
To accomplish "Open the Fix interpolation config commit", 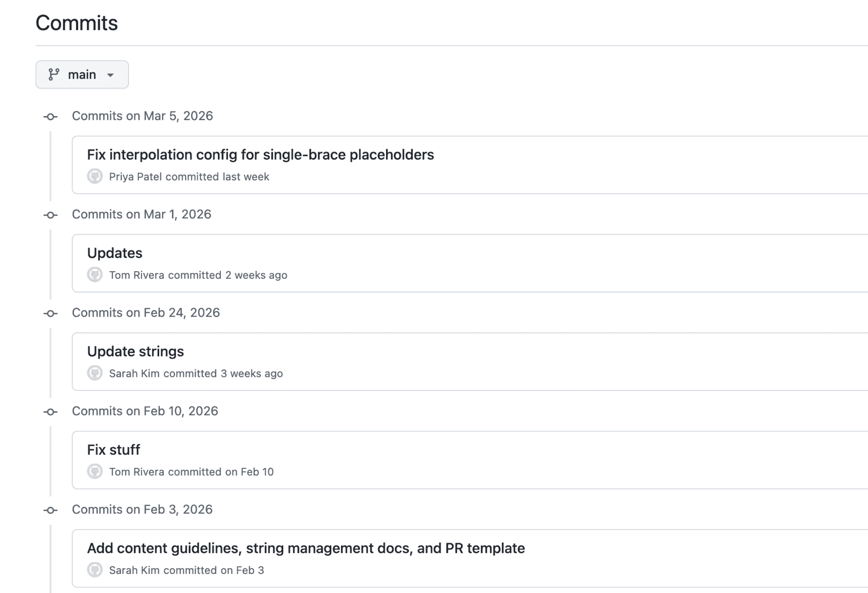I will [260, 154].
